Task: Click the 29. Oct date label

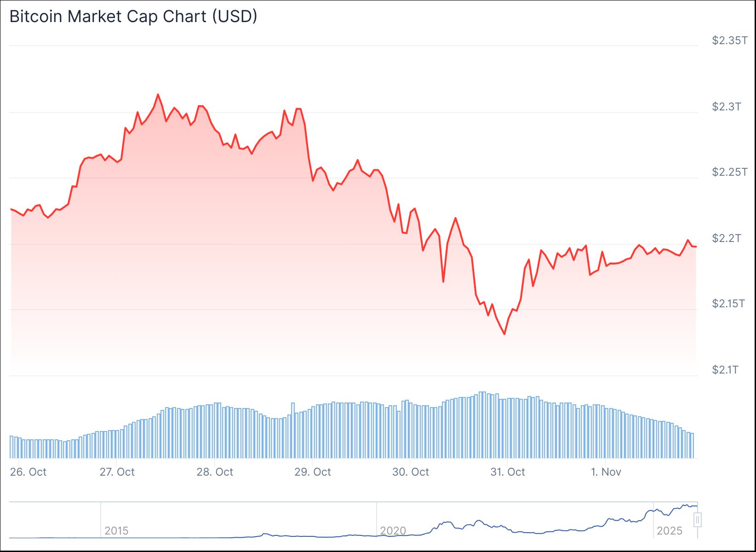Action: (313, 472)
